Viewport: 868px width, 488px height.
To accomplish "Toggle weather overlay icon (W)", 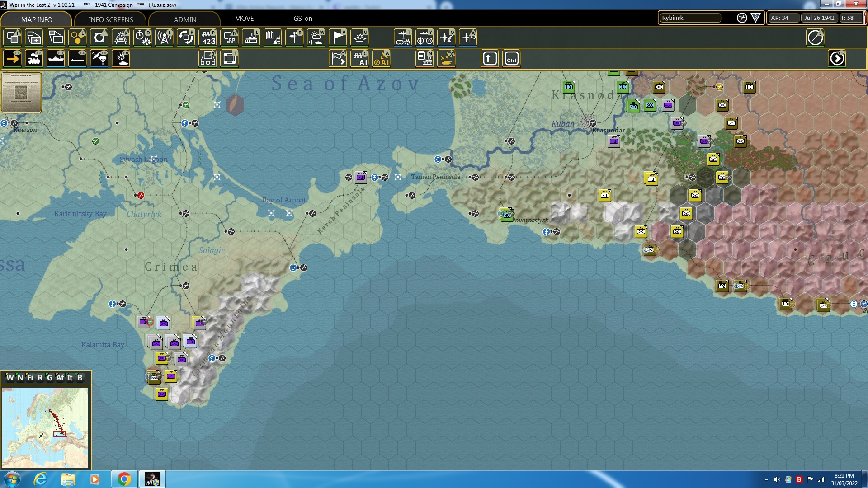I will 316,38.
